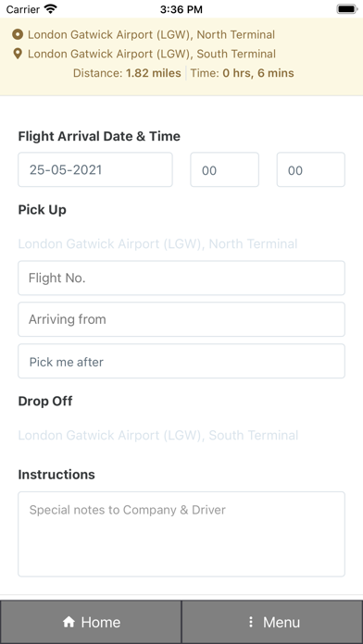Image resolution: width=363 pixels, height=644 pixels.
Task: Focus the Flight No. field
Action: click(181, 278)
